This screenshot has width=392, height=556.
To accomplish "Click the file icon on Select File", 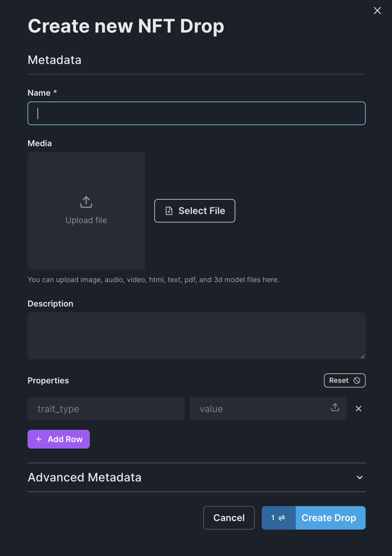I will 169,211.
